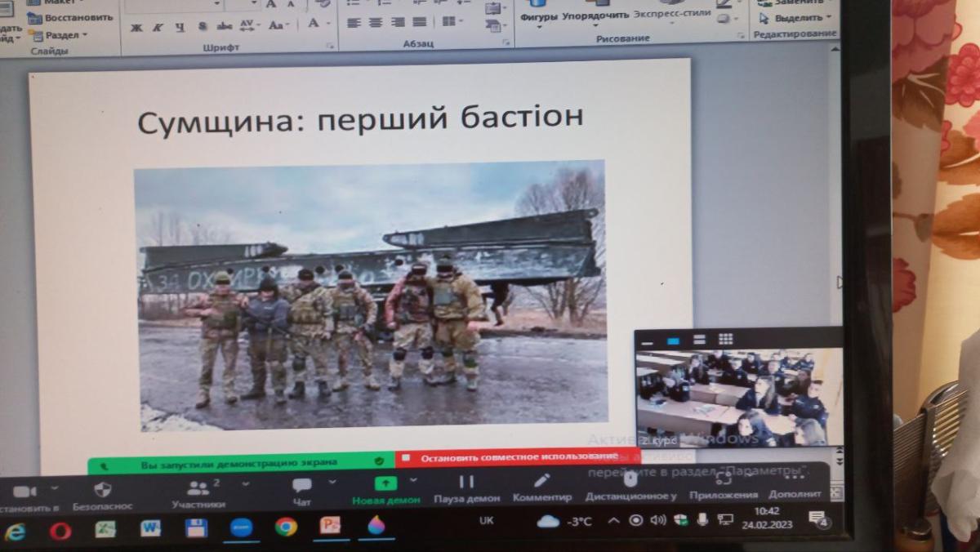Click the Восстановить button
The width and height of the screenshot is (980, 552).
click(71, 17)
